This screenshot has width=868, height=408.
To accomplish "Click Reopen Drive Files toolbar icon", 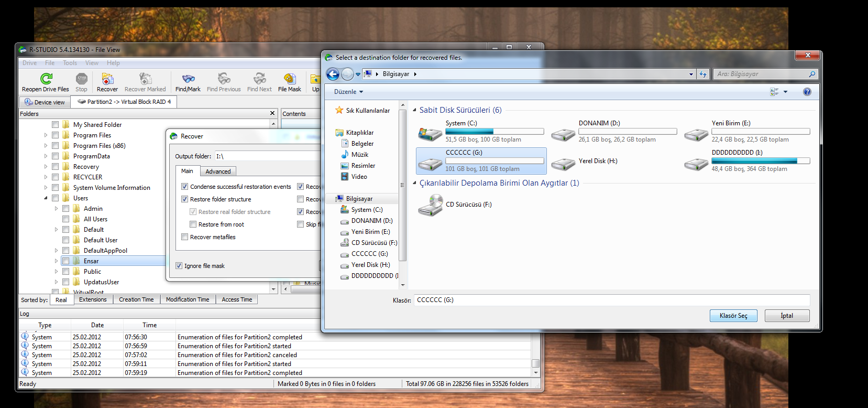I will 46,79.
